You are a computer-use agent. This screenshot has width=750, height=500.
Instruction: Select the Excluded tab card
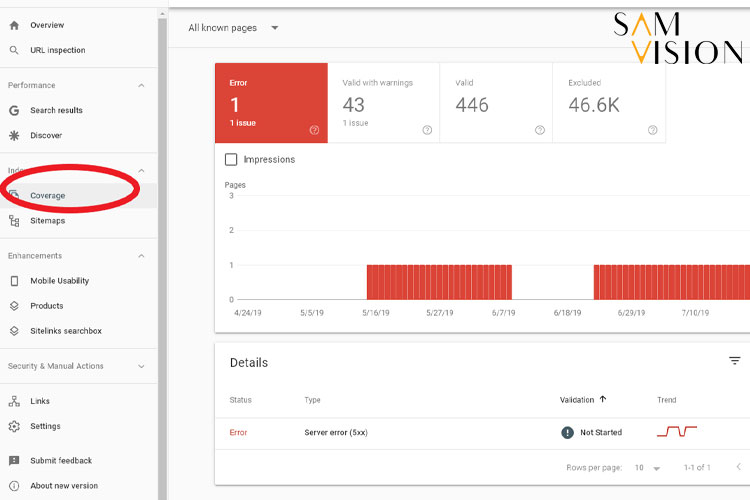click(x=610, y=103)
